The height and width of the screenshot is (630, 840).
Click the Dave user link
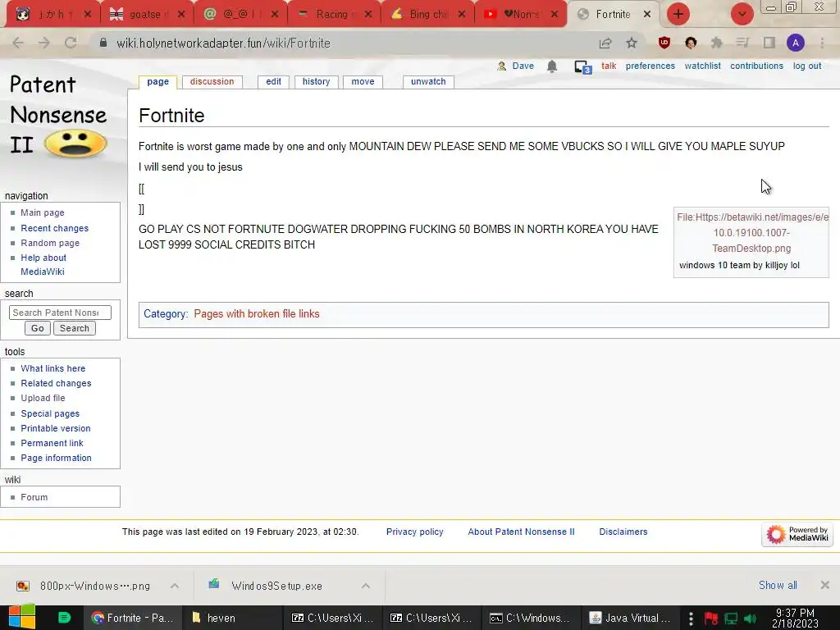click(523, 66)
